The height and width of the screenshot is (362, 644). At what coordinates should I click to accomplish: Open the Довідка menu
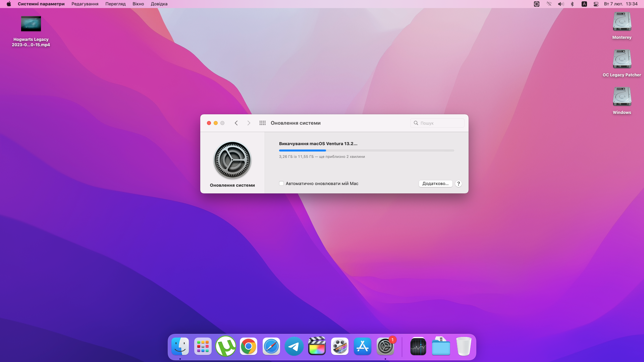[159, 4]
